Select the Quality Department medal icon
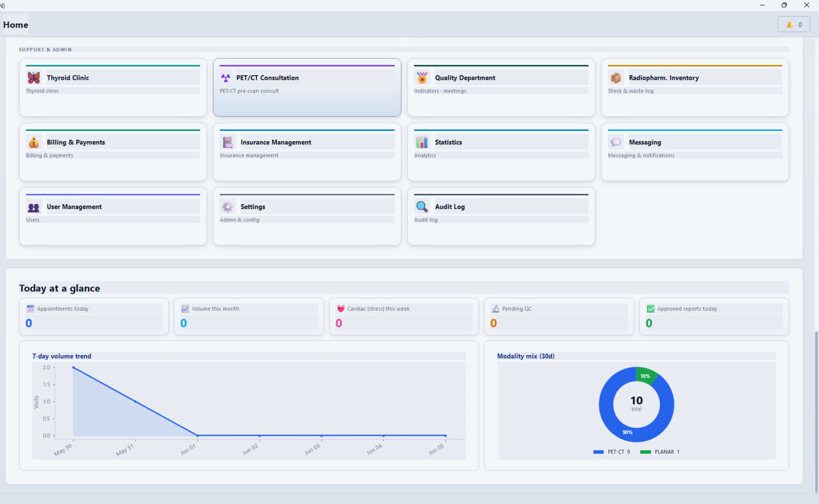Screen dimensions: 819x504 [422, 78]
